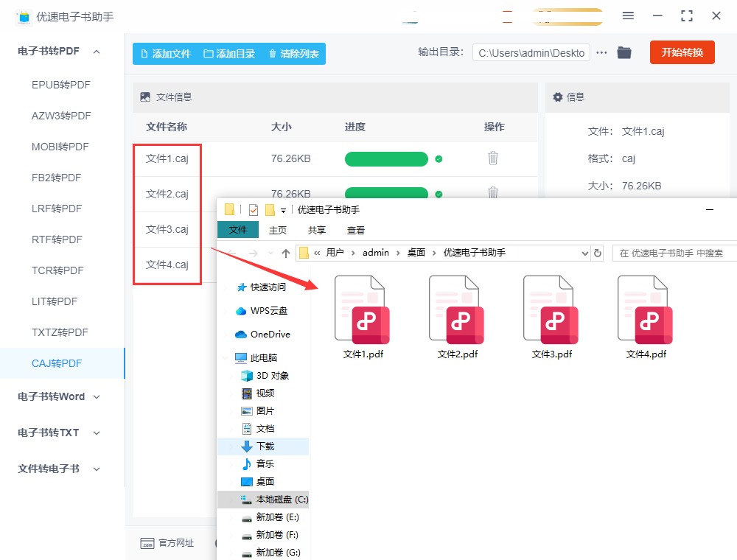Expand the 文件转电子书 section
This screenshot has width=737, height=560.
point(97,469)
